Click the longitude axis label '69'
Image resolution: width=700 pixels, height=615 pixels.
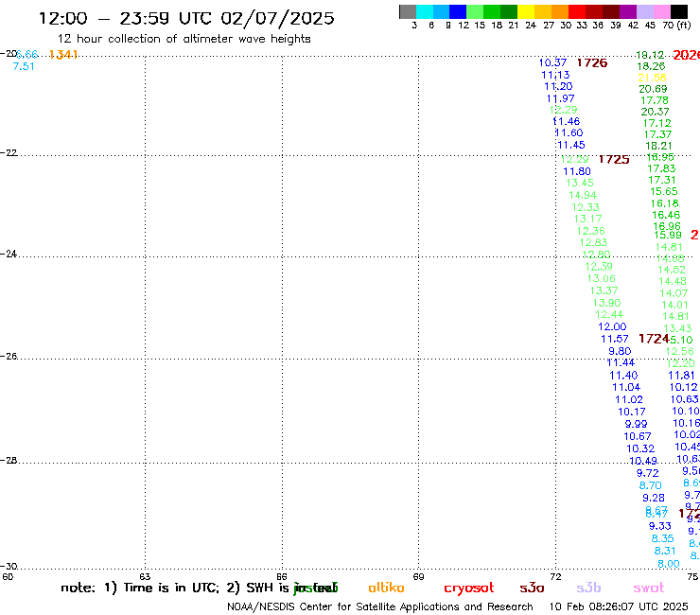[418, 576]
